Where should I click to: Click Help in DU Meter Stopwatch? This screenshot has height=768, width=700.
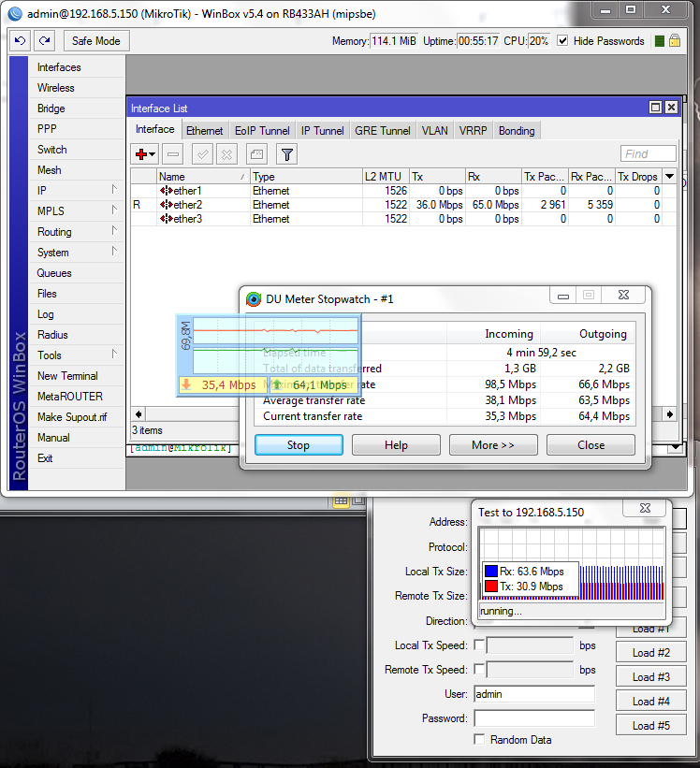[396, 444]
